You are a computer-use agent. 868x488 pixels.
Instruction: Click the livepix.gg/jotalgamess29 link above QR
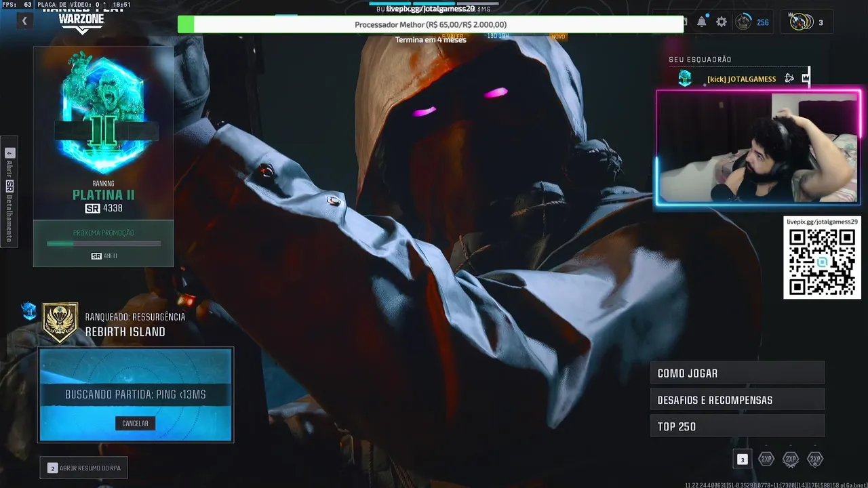[823, 222]
